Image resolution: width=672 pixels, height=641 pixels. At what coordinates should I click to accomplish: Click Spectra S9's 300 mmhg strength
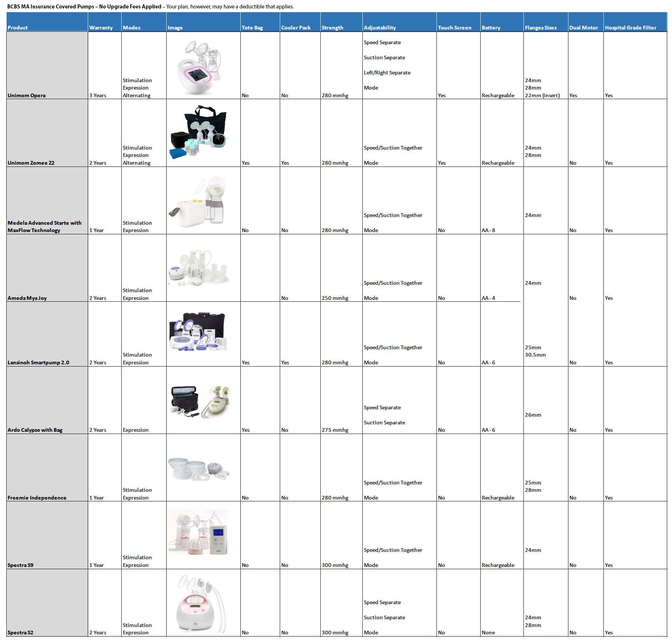335,565
